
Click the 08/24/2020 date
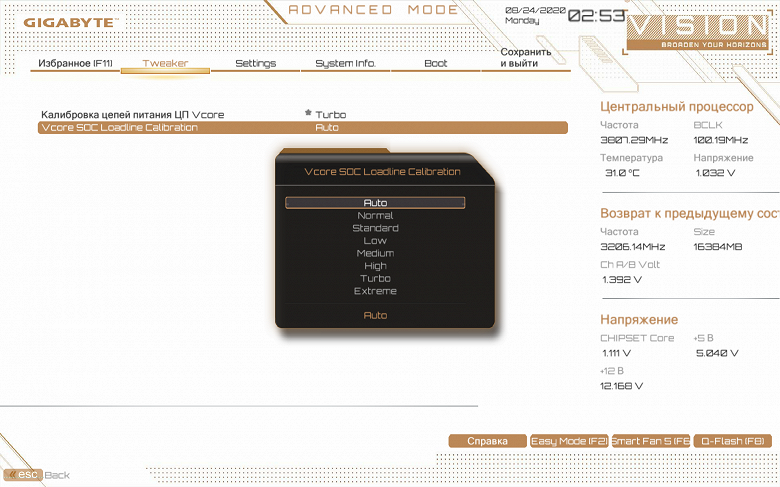point(535,10)
